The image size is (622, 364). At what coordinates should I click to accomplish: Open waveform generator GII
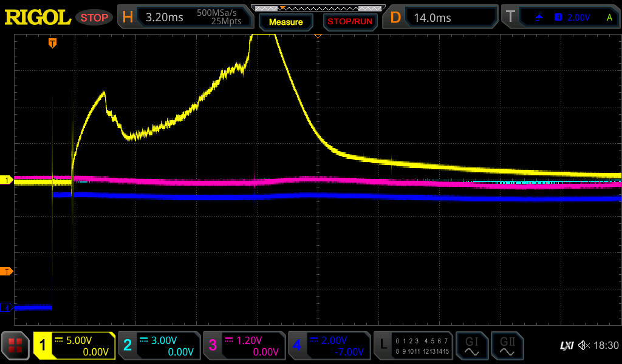506,346
